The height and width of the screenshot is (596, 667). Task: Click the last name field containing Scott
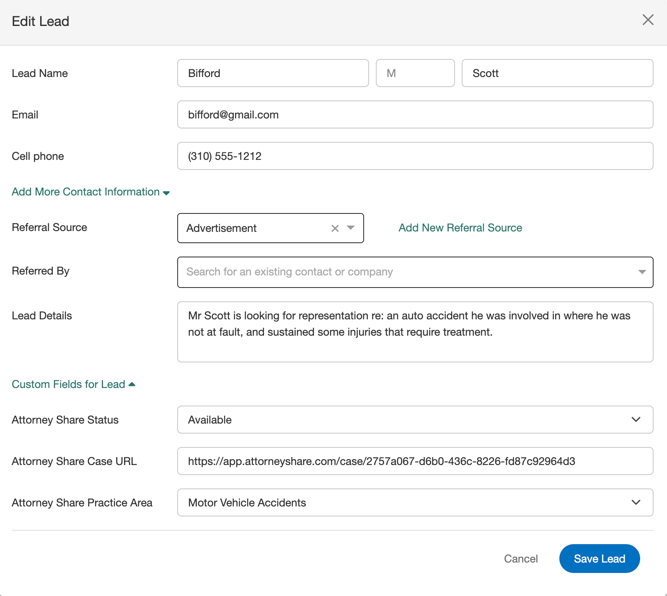(557, 73)
